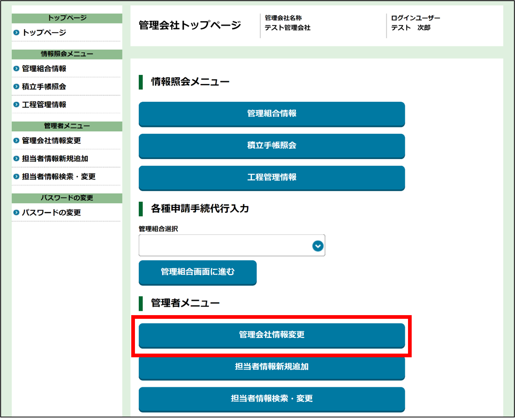Screen dimensions: 515x420
Task: Click the large 担当者情報検索・変更 button
Action: pos(272,399)
